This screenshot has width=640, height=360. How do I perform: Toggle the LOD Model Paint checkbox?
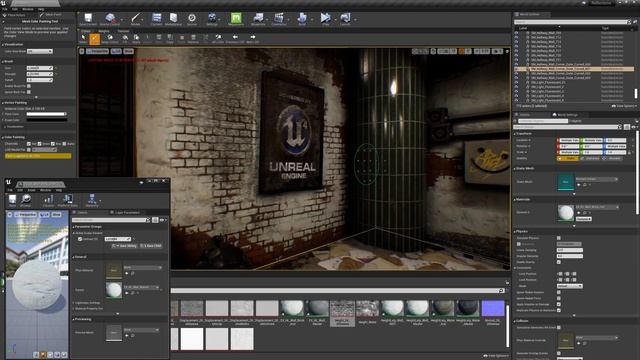[29, 149]
